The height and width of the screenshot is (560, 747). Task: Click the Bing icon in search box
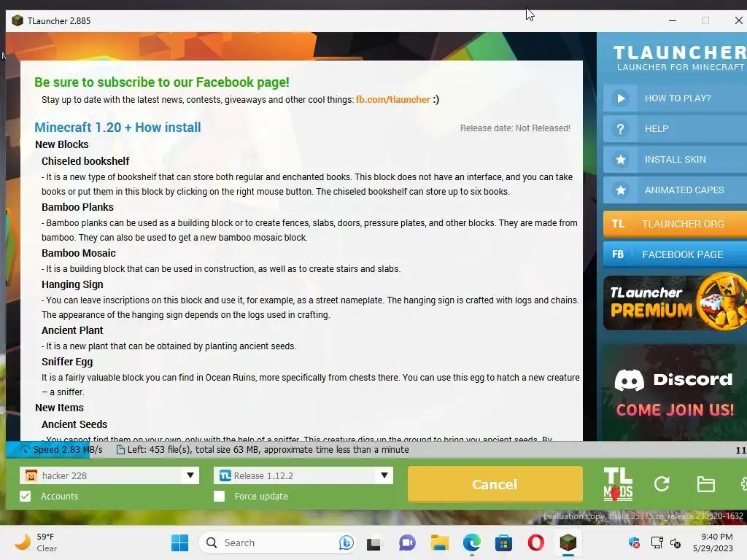point(346,542)
